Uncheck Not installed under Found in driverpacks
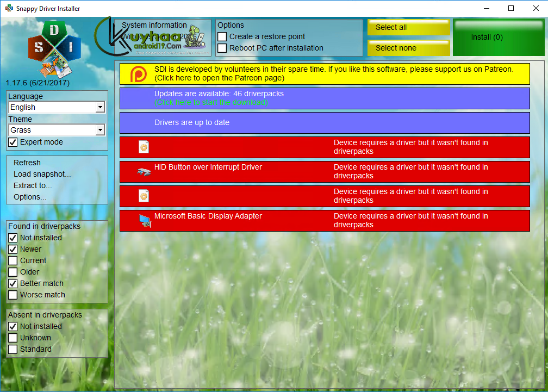The image size is (548, 392). (x=13, y=238)
